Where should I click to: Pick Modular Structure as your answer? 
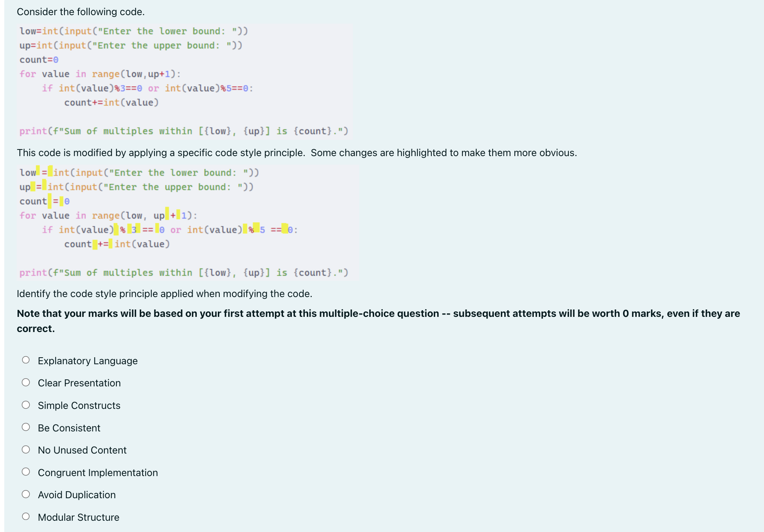(x=26, y=516)
